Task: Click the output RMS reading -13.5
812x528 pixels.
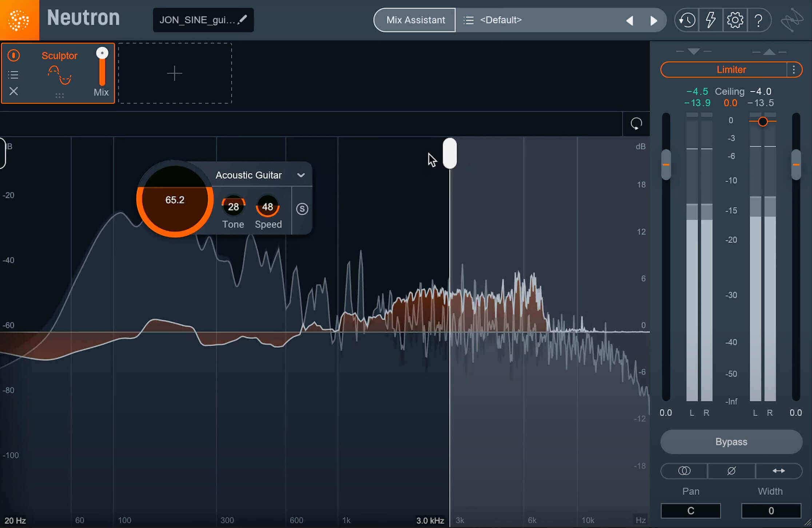Action: coord(761,103)
